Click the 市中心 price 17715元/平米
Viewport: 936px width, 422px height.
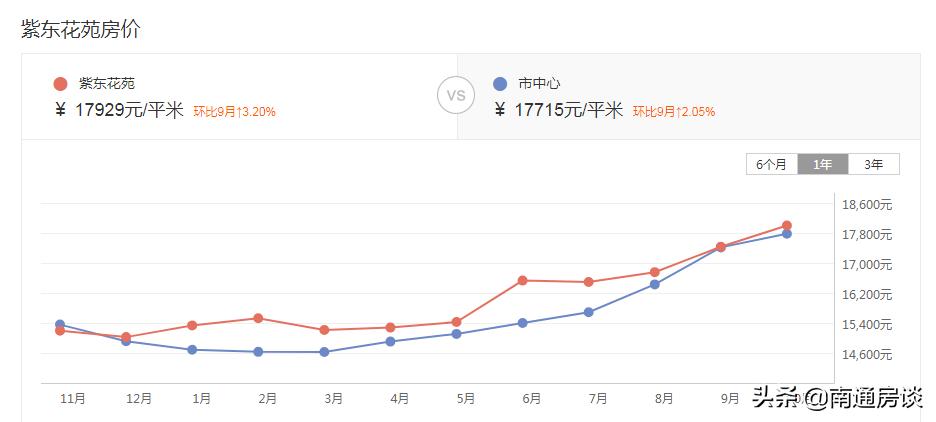tap(569, 110)
